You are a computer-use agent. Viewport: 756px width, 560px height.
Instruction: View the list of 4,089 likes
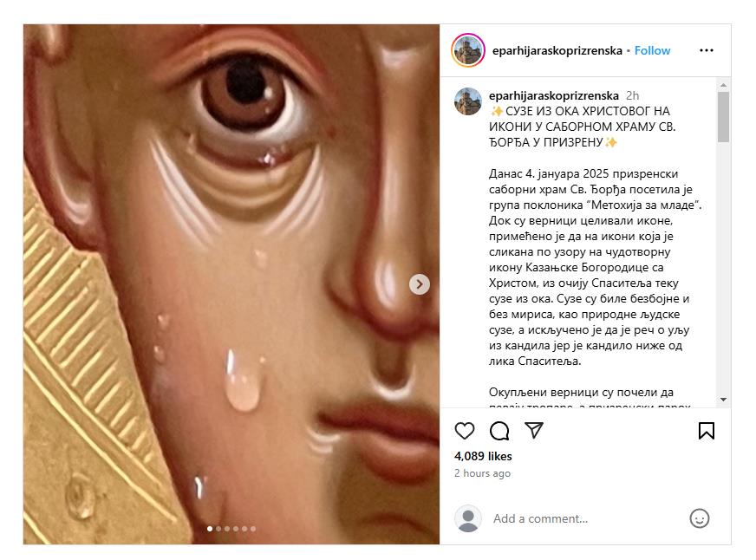(483, 456)
